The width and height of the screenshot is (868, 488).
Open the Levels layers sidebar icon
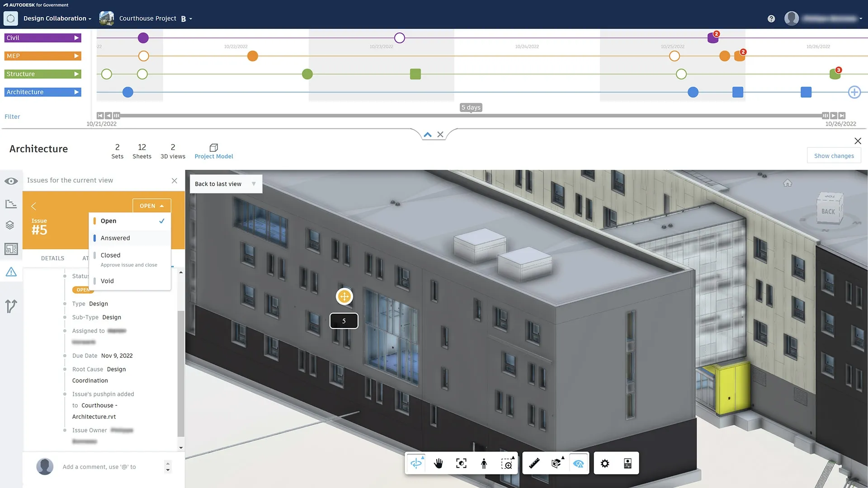10,225
